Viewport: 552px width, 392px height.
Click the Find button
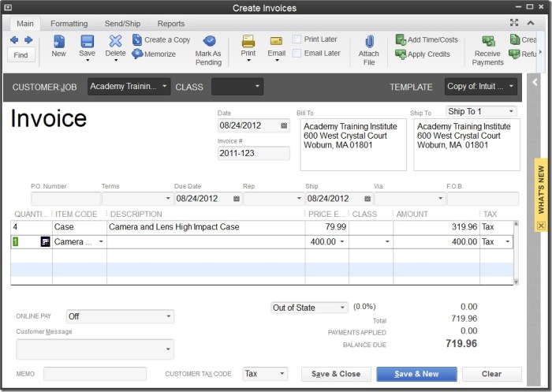(21, 55)
